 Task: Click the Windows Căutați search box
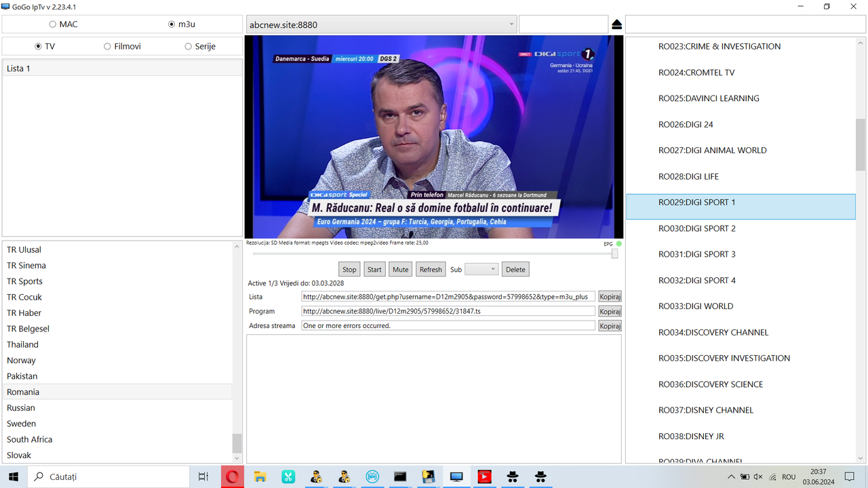(108, 476)
